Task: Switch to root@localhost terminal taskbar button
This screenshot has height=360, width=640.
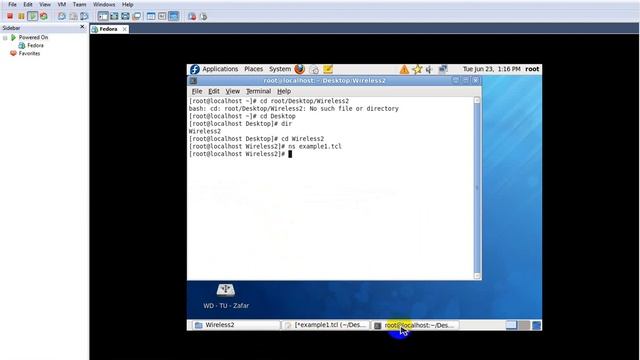Action: 416,325
